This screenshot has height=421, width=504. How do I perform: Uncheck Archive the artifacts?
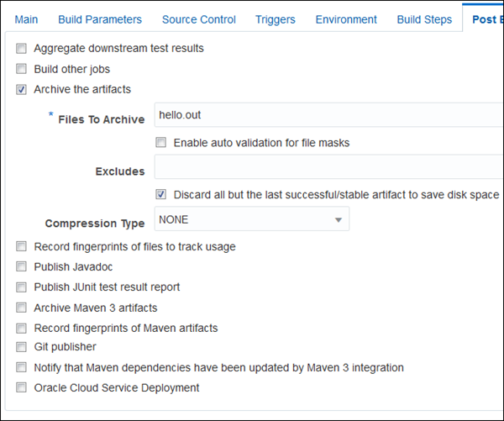coord(21,89)
